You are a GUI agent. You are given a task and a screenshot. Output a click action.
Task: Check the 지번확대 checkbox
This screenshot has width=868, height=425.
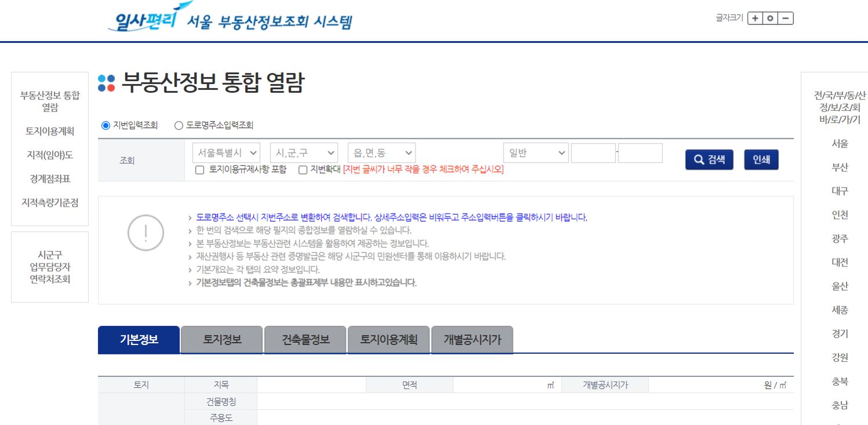click(x=302, y=169)
